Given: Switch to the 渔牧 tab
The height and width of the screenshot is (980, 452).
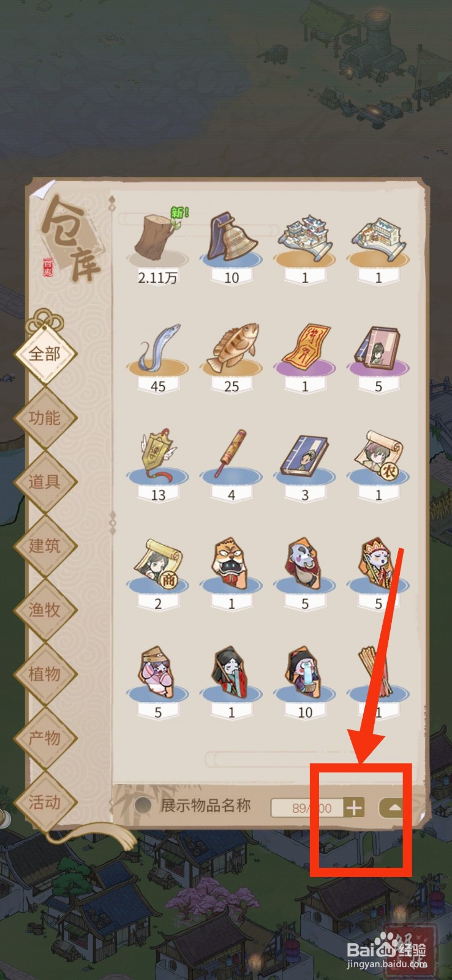Looking at the screenshot, I should (x=45, y=609).
